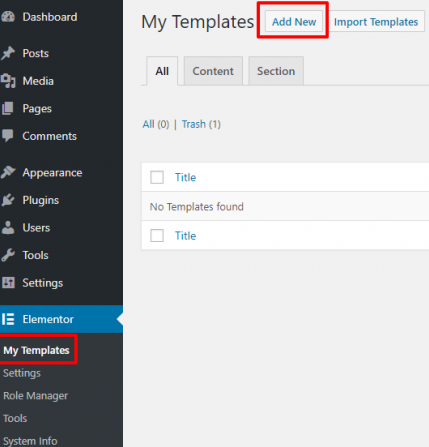This screenshot has width=429, height=447.
Task: Click the Comments speech bubble icon
Action: click(8, 136)
